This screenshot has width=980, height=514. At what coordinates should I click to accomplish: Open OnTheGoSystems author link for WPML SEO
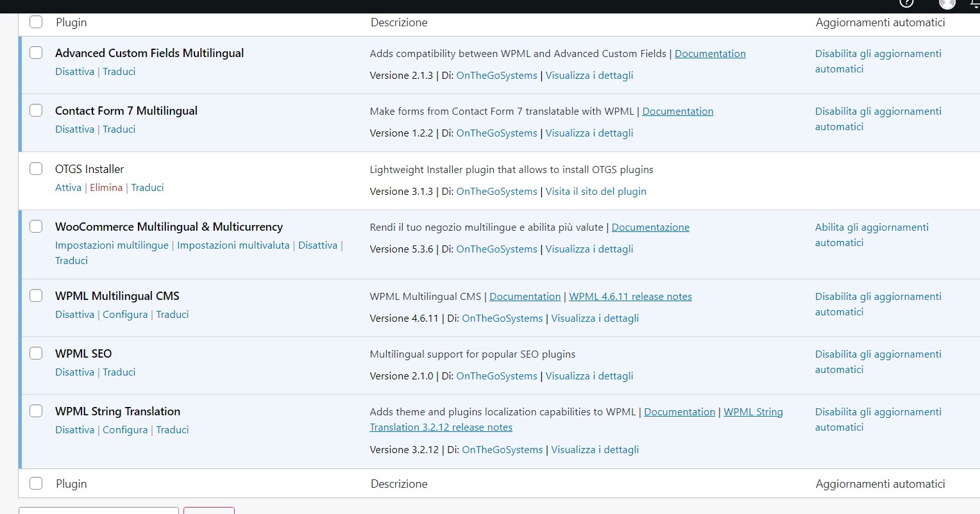point(497,376)
